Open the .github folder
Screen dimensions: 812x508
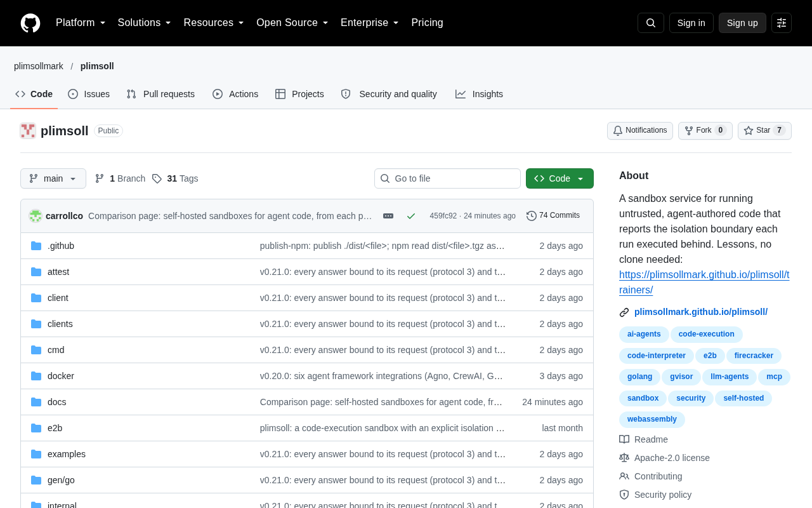[x=61, y=246]
